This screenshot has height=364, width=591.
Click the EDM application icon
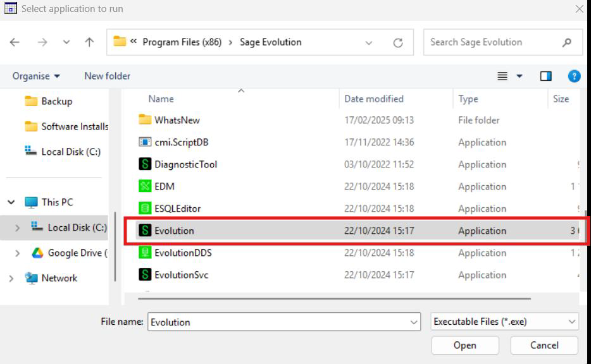(145, 186)
